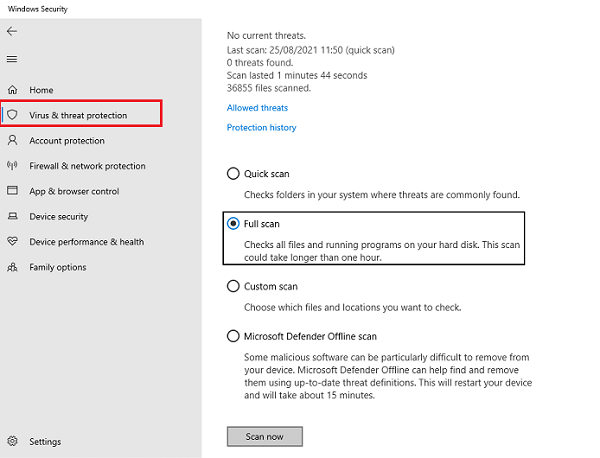Image resolution: width=600 pixels, height=458 pixels.
Task: Click the Full scan description text
Action: 382,251
